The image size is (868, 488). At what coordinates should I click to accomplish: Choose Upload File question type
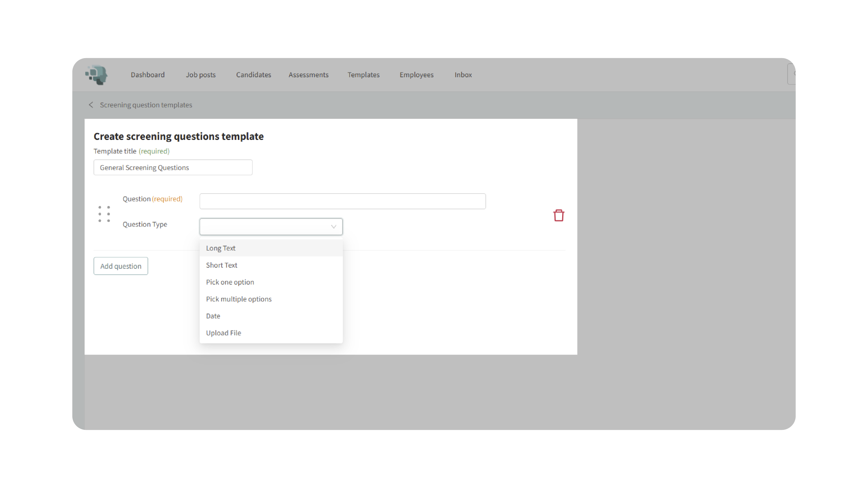pos(224,333)
